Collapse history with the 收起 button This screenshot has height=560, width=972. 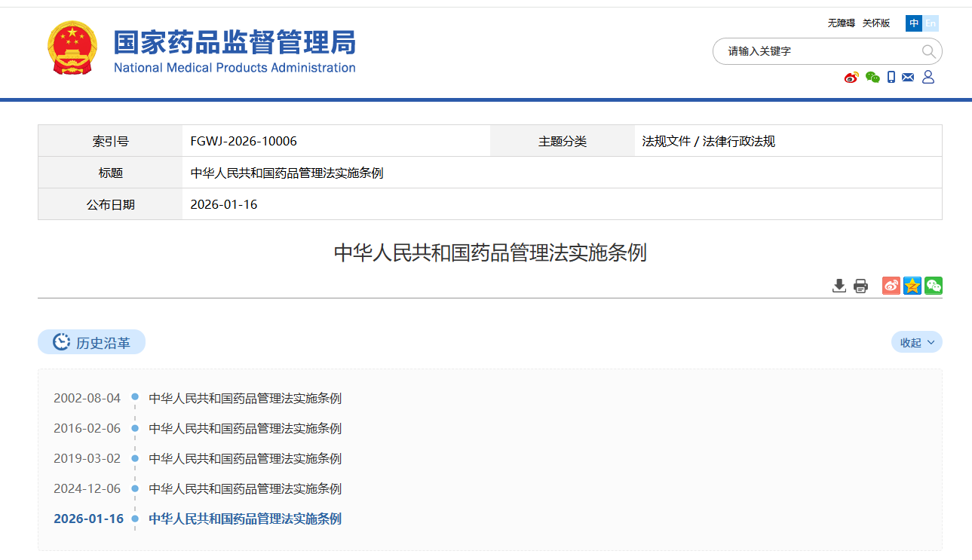[916, 342]
